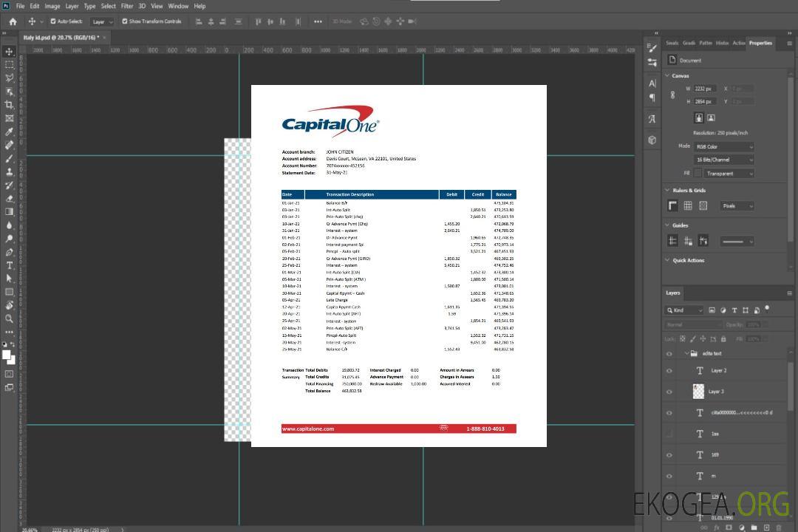
Task: Set canvas to landscape orientation
Action: point(711,118)
